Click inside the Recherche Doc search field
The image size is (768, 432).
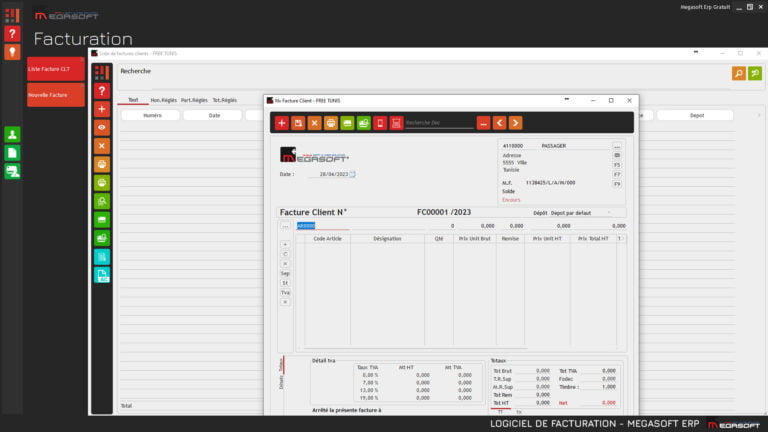click(x=439, y=123)
